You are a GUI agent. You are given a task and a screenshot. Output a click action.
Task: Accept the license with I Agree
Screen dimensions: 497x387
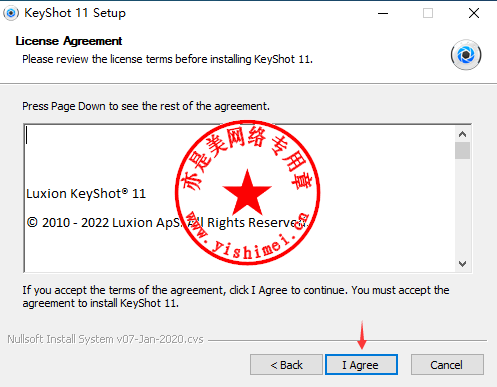point(361,365)
